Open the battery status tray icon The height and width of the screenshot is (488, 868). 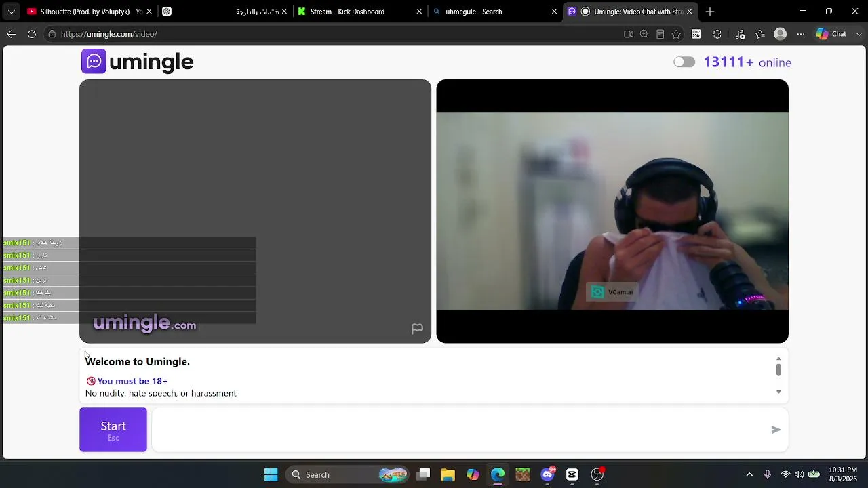pyautogui.click(x=814, y=474)
